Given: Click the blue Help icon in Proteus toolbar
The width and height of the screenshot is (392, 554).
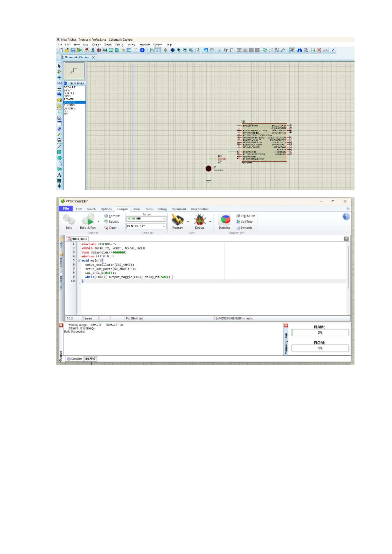Looking at the screenshot, I should click(142, 50).
